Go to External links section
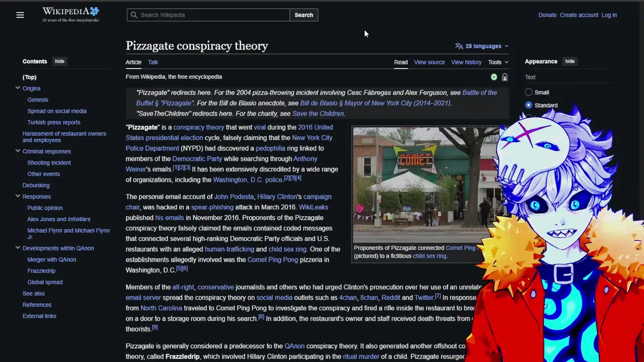644x362 pixels. coord(39,316)
